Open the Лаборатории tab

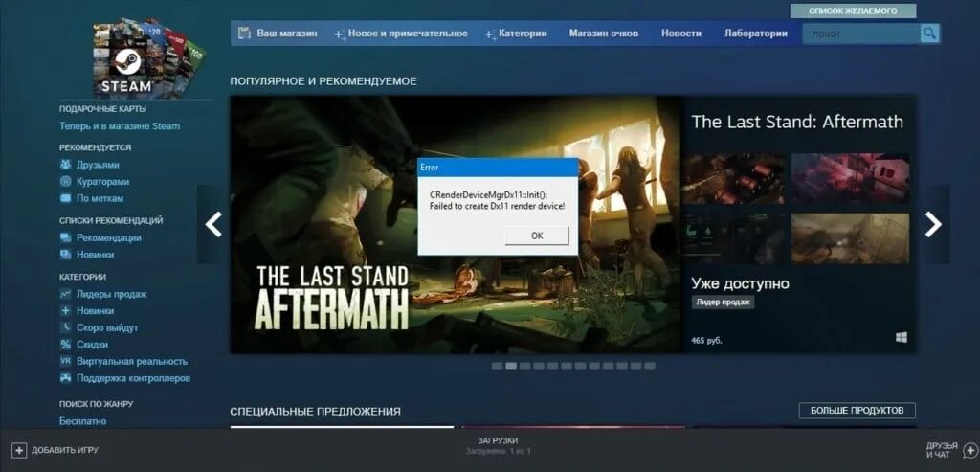(756, 34)
